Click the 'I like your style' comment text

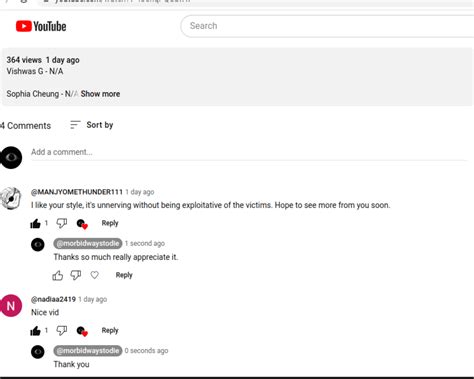coord(210,205)
